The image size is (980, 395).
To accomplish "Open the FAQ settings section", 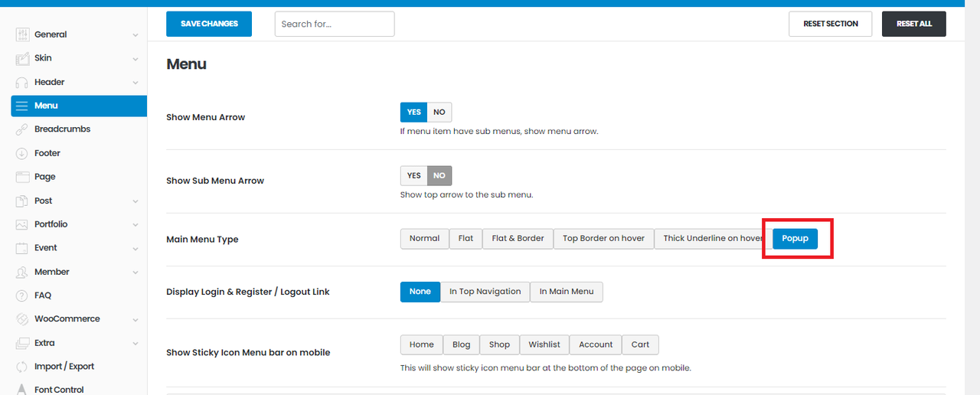I will (79, 295).
